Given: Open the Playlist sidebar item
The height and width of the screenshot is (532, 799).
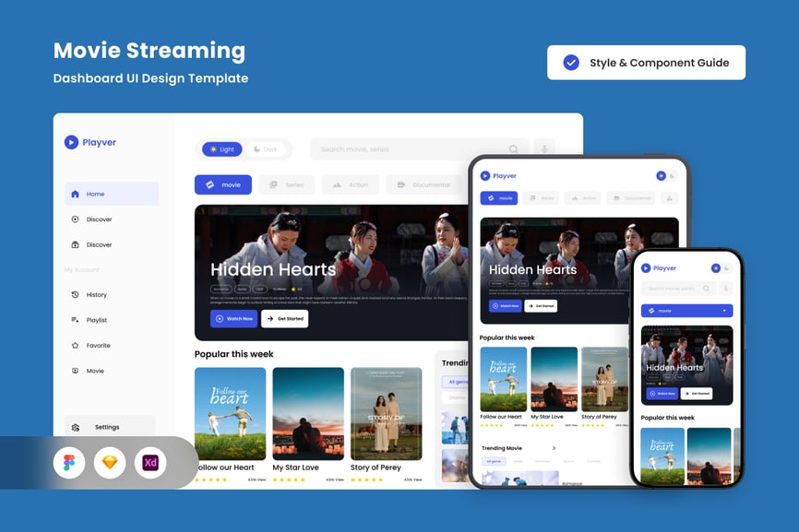Looking at the screenshot, I should (76, 320).
